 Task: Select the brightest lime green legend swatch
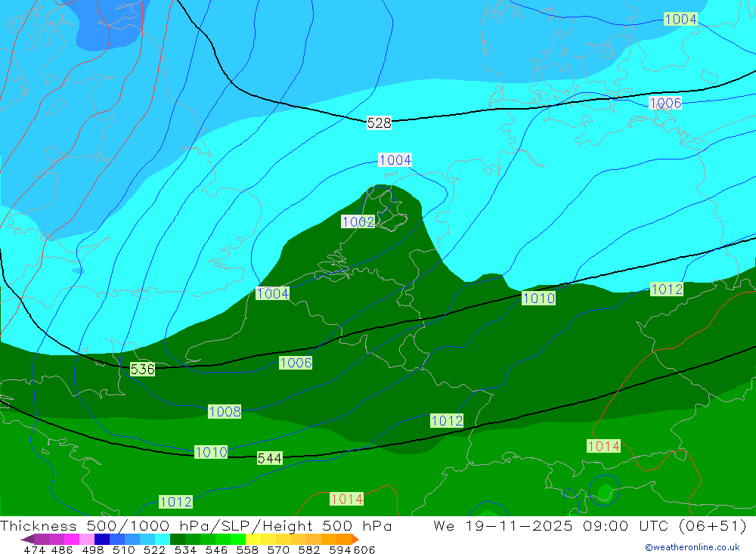(x=238, y=539)
